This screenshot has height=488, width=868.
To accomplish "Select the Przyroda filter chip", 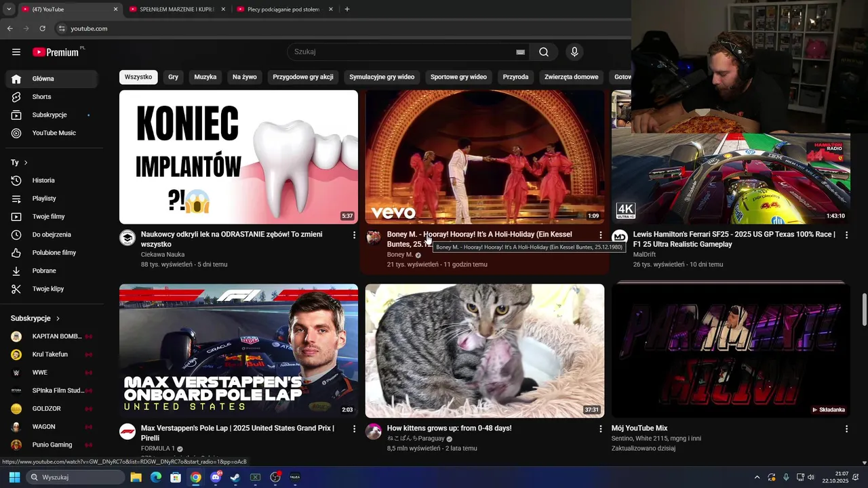I will click(515, 77).
